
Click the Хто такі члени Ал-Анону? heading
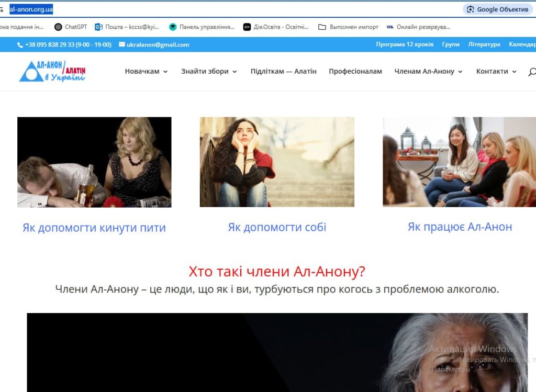[277, 272]
